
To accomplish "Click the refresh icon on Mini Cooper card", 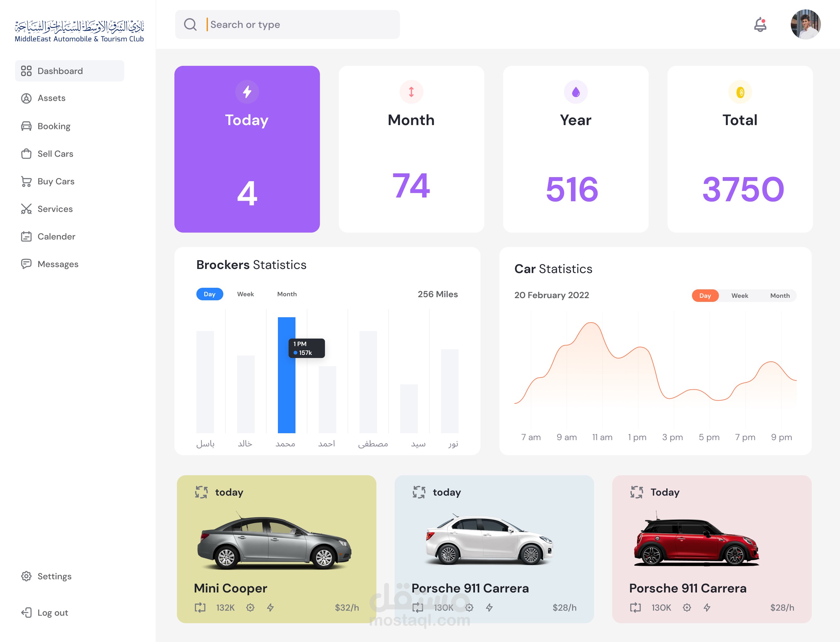I will pos(201,492).
